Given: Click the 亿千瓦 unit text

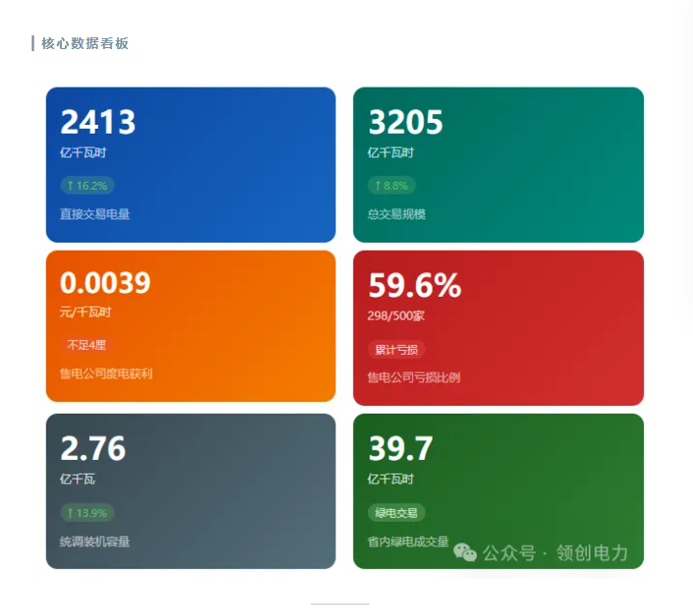Looking at the screenshot, I should tap(78, 479).
